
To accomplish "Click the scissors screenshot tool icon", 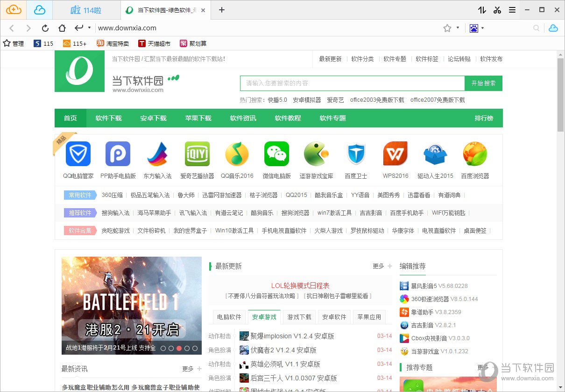I will tap(497, 10).
